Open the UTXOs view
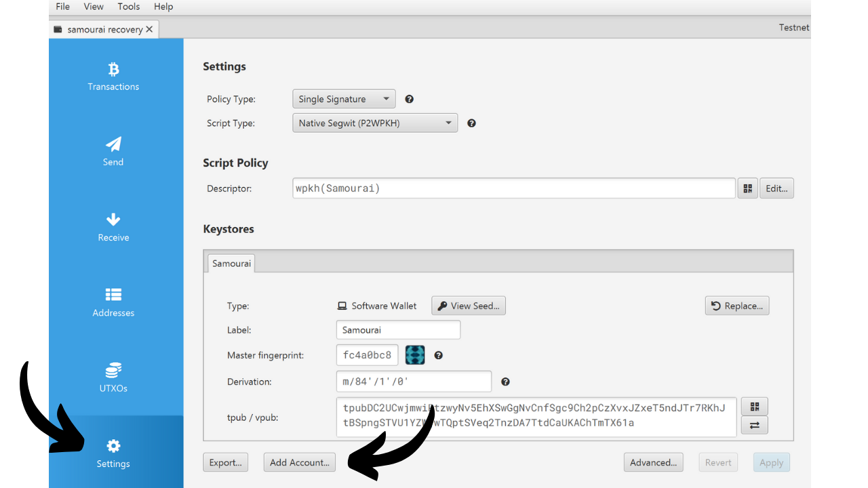 [113, 378]
